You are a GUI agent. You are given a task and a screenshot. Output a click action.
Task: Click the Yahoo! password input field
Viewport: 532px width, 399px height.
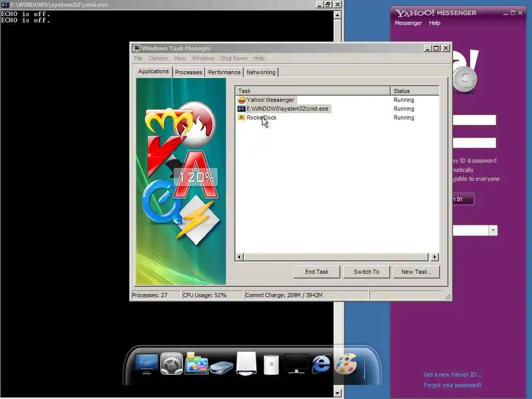coord(474,143)
